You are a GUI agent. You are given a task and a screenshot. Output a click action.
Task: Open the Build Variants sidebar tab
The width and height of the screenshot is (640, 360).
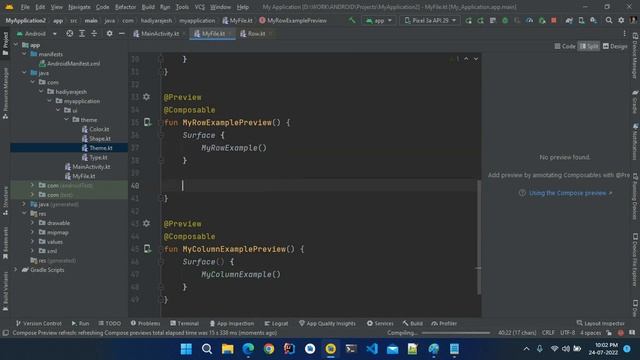[5, 291]
